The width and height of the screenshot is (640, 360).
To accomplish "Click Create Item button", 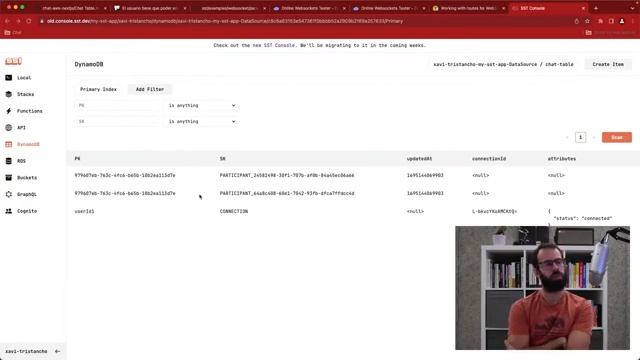I will tap(608, 64).
